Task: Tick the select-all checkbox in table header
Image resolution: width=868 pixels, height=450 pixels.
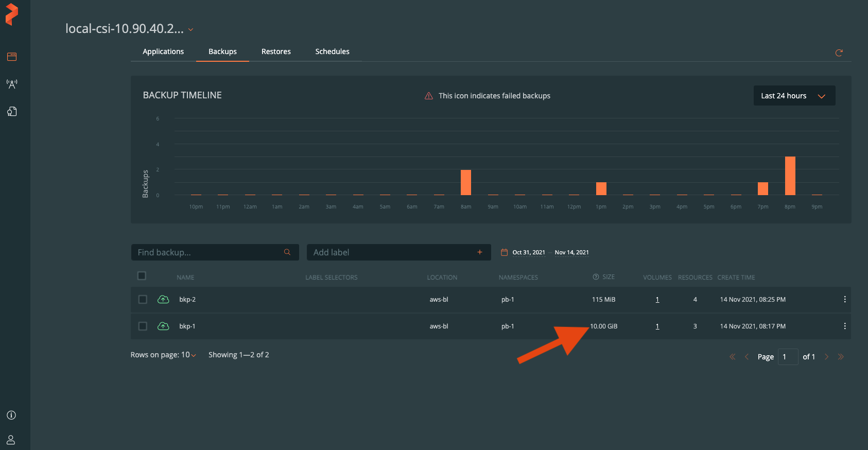Action: click(142, 276)
